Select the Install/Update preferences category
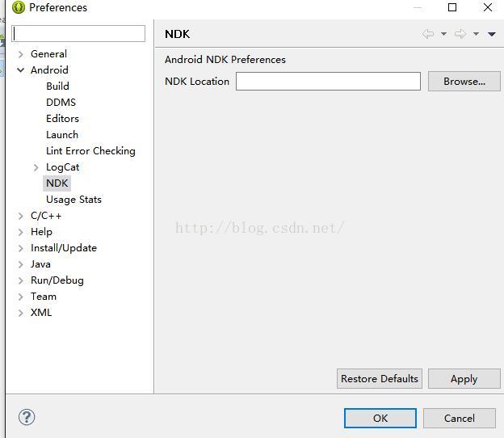The width and height of the screenshot is (504, 438). tap(64, 248)
